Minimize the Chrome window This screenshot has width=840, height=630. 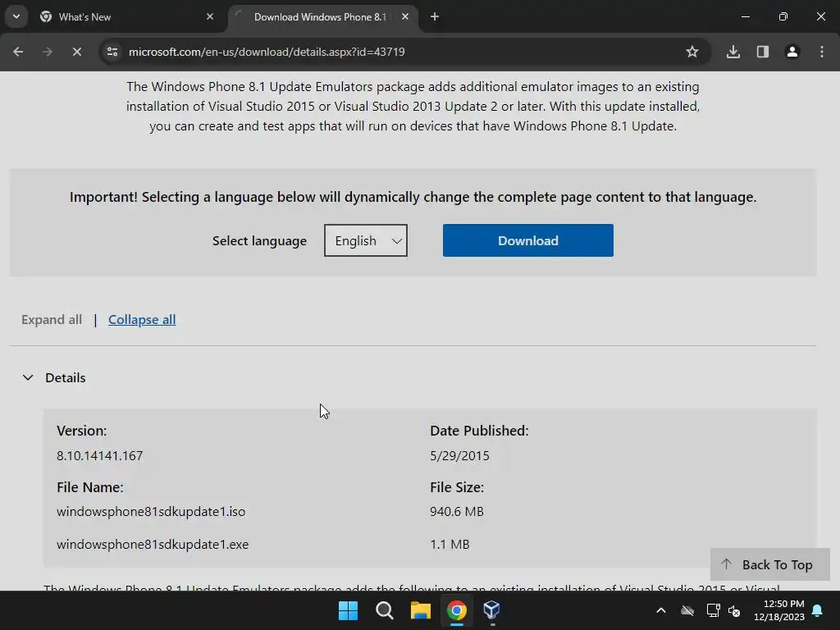point(745,16)
